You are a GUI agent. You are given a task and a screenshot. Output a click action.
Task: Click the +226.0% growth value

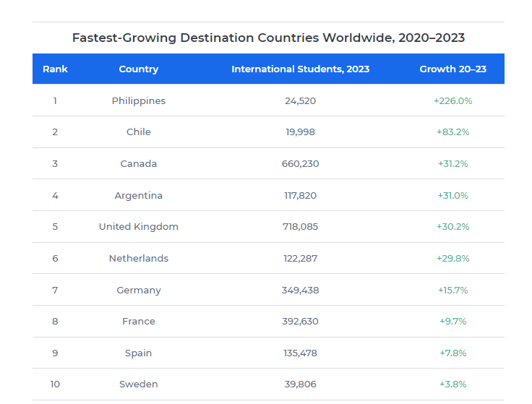point(452,101)
